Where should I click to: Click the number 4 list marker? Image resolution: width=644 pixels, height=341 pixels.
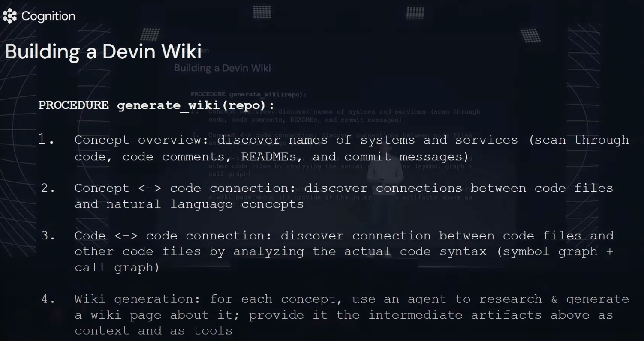(x=48, y=299)
